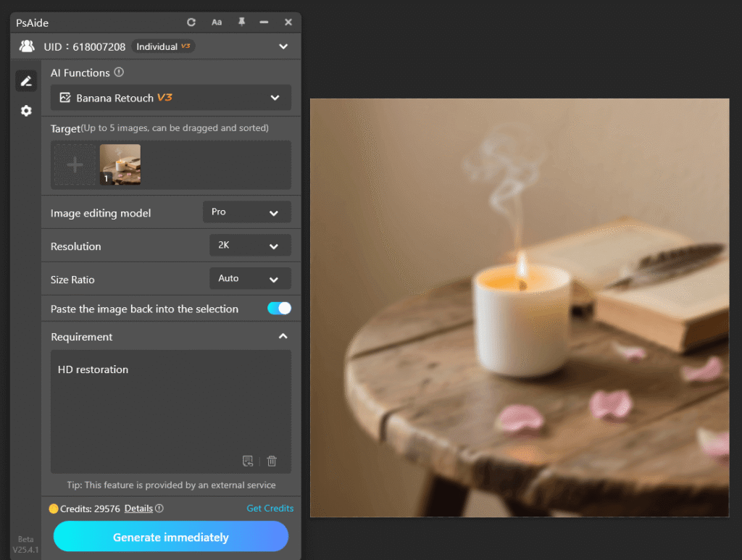Clear the requirement text using the trash icon
Image resolution: width=742 pixels, height=560 pixels.
[272, 461]
